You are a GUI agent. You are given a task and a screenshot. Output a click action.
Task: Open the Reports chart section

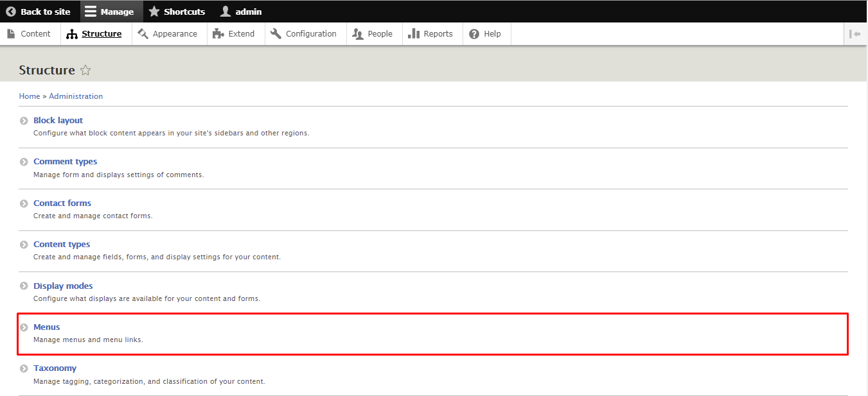click(433, 34)
